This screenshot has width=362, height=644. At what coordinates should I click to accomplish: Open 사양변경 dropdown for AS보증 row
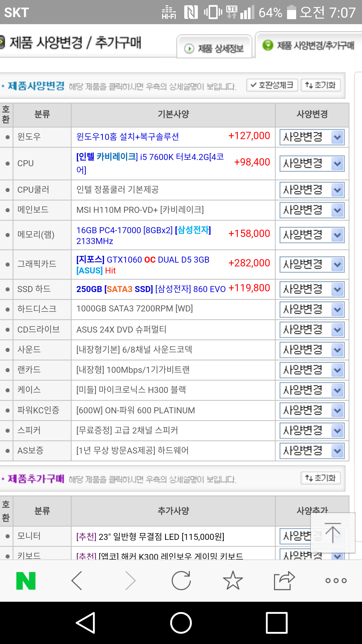(312, 451)
